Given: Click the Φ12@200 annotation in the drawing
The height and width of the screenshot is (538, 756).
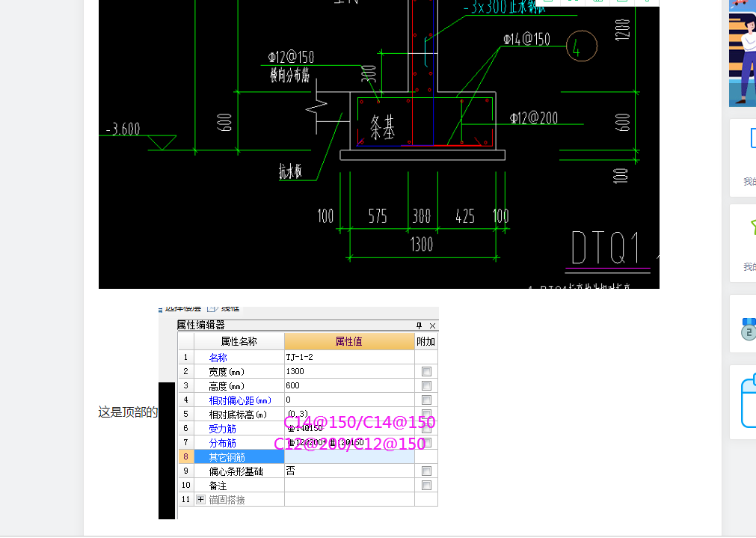Looking at the screenshot, I should [x=534, y=118].
